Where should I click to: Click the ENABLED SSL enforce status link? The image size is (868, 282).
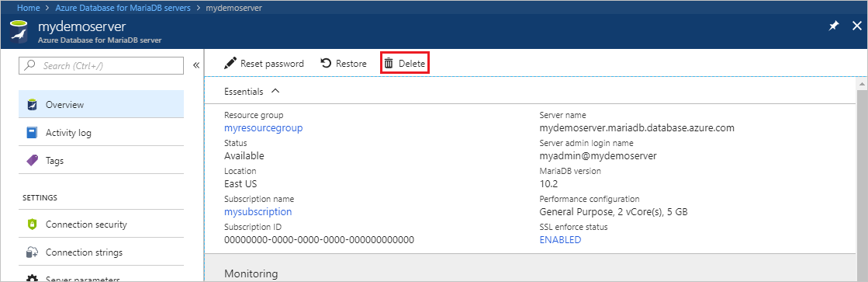(x=560, y=240)
